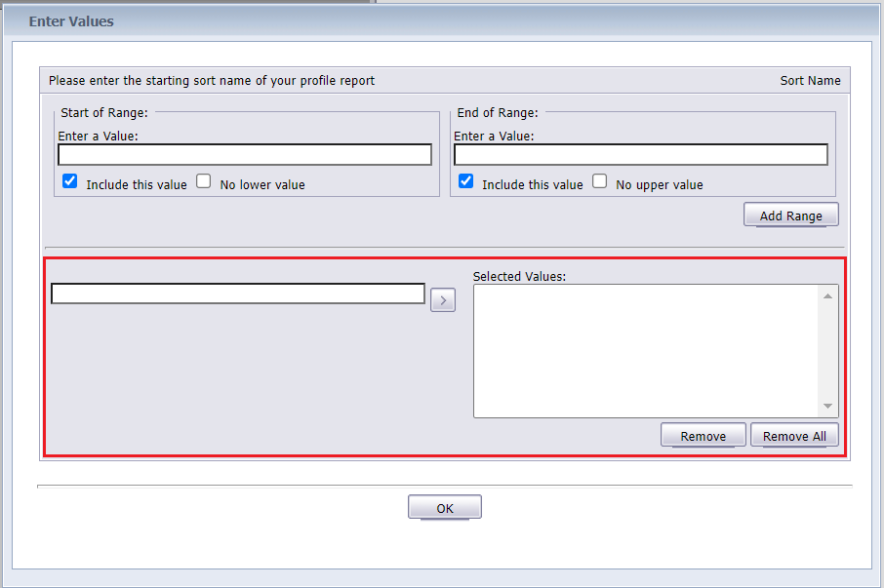This screenshot has height=588, width=884.
Task: Click the Include this value label for Start
Action: pos(137,184)
